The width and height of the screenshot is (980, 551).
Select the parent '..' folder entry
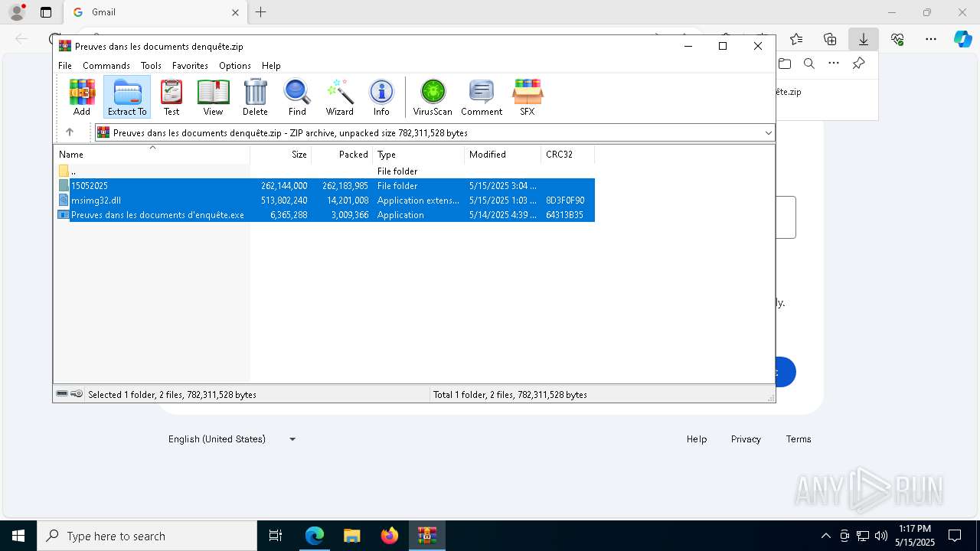(x=325, y=171)
